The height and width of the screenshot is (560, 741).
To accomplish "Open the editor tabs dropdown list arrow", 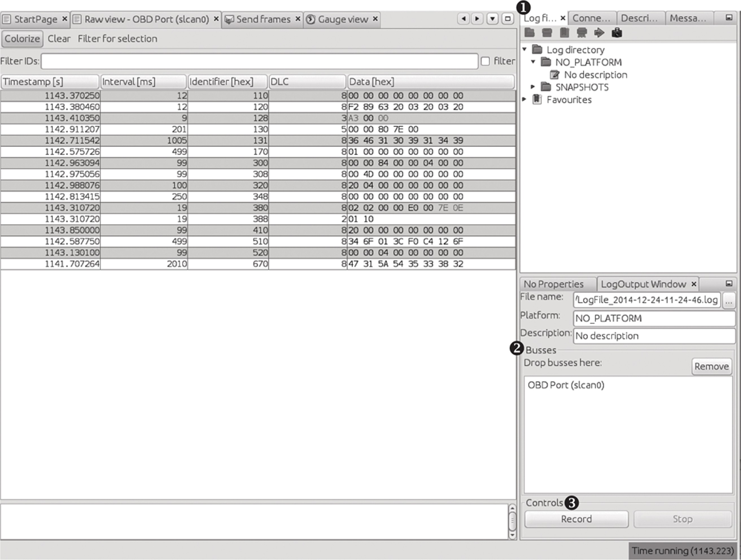I will click(x=492, y=19).
